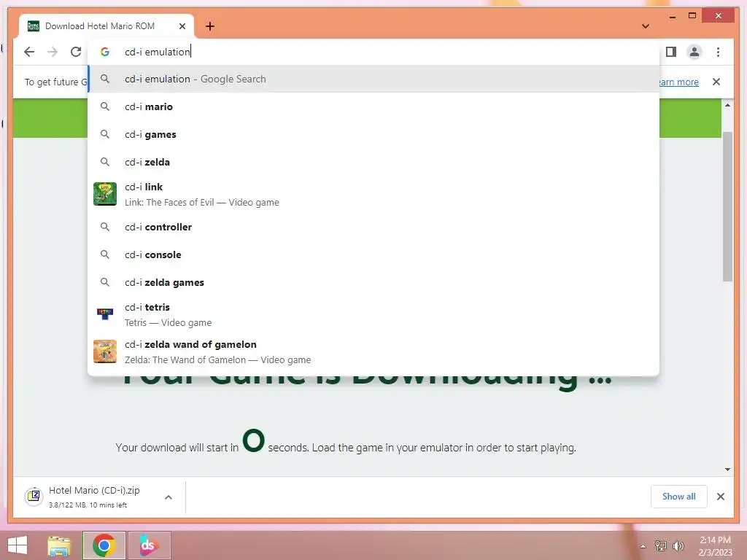Open the Windows Start menu
The height and width of the screenshot is (560, 747).
click(x=18, y=545)
